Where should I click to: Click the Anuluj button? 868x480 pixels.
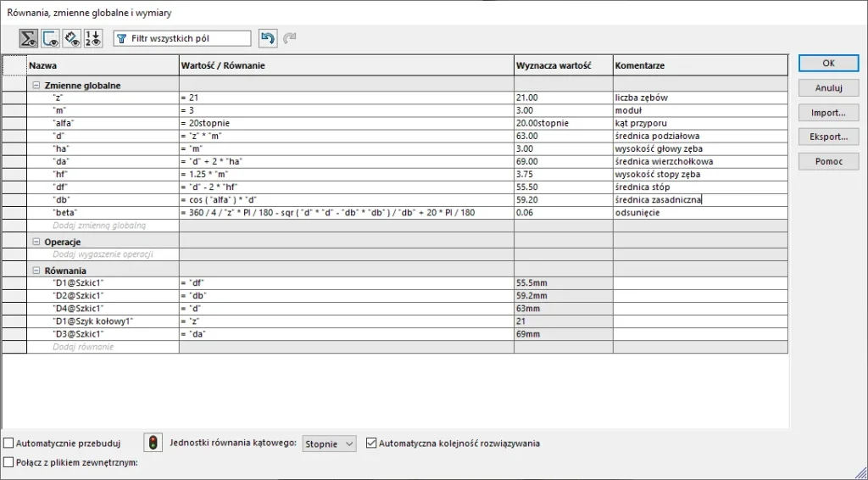[x=828, y=88]
